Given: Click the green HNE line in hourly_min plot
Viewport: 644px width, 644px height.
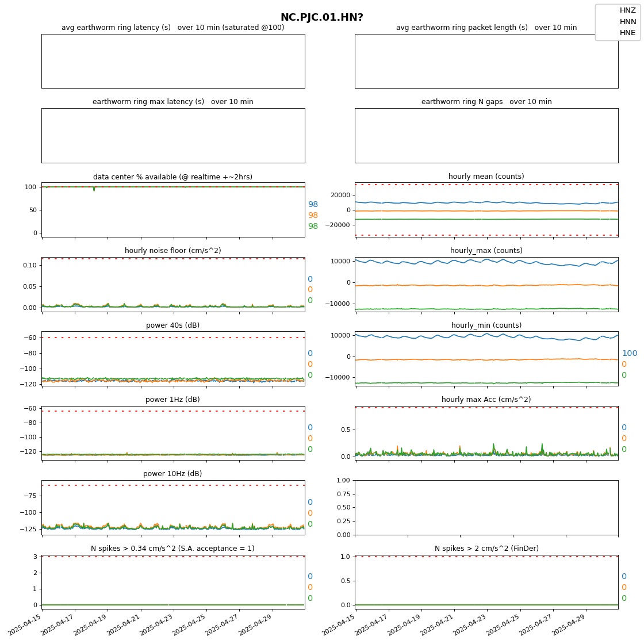Looking at the screenshot, I should pyautogui.click(x=486, y=383).
